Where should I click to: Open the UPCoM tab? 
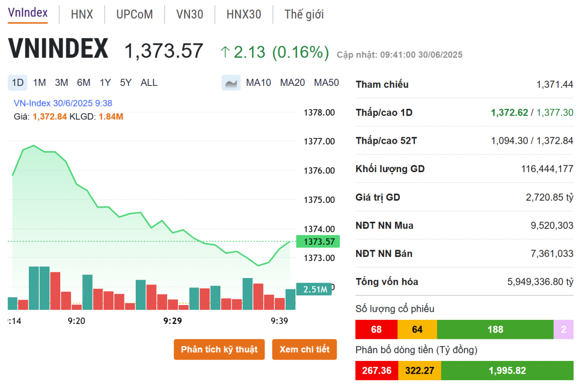(x=135, y=14)
